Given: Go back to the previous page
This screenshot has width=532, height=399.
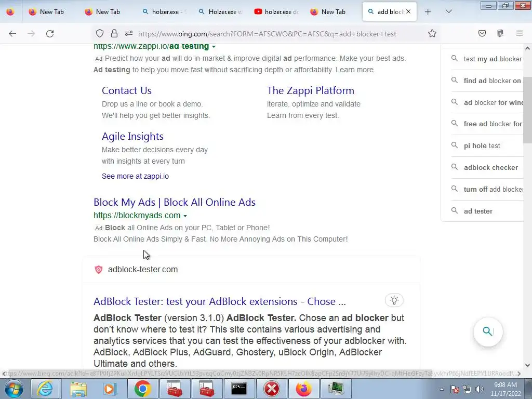Looking at the screenshot, I should pyautogui.click(x=12, y=34).
